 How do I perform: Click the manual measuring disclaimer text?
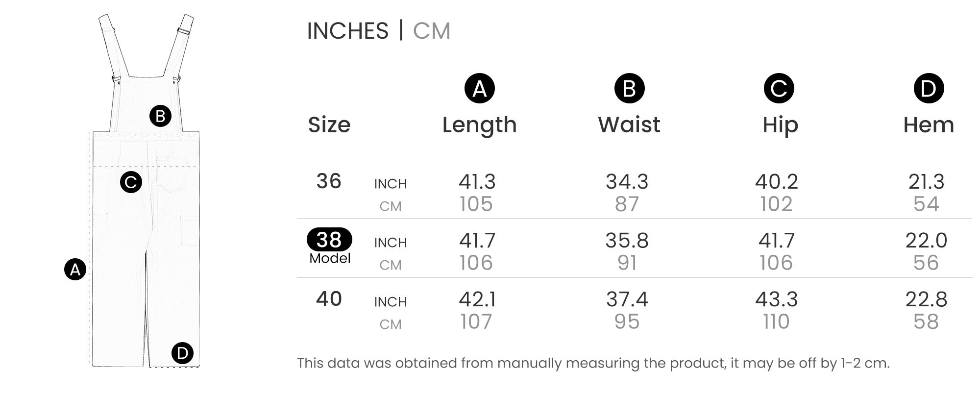pos(593,363)
